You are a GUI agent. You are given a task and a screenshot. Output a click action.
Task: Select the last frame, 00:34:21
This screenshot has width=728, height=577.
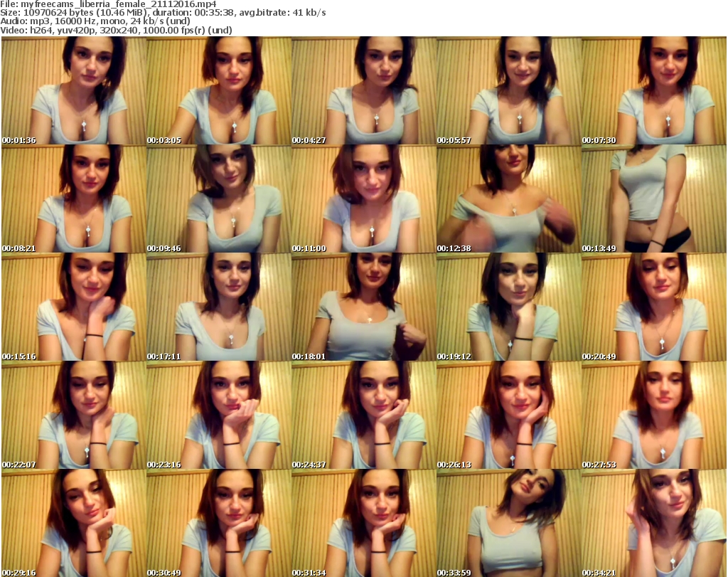pos(654,523)
